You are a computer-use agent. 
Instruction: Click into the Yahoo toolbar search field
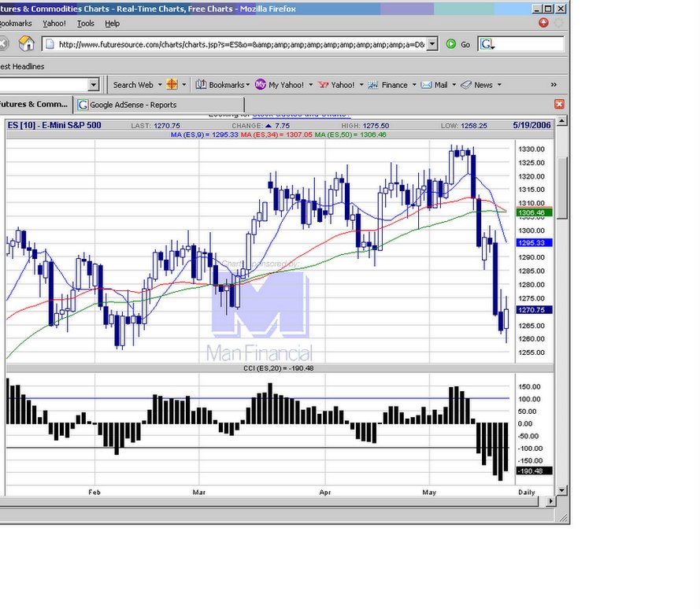click(44, 85)
